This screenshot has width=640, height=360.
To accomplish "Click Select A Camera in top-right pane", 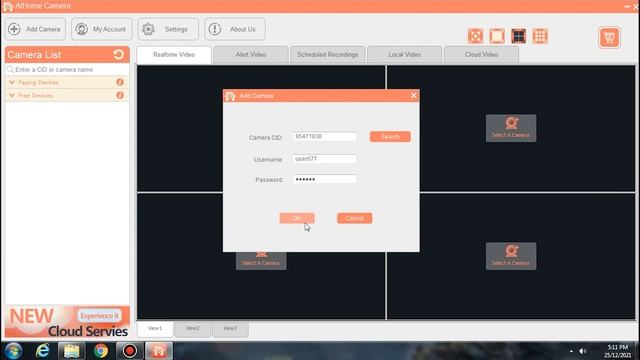I will (511, 128).
